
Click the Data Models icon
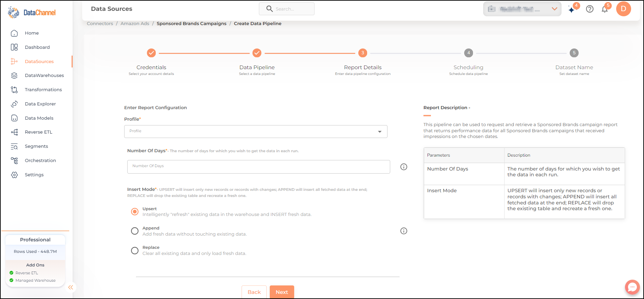[14, 118]
